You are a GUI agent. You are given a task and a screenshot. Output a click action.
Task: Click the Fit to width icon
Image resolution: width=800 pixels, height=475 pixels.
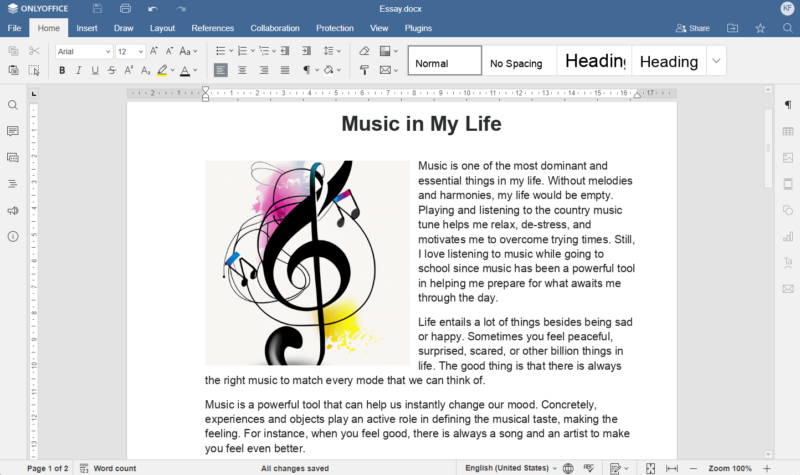tap(672, 468)
